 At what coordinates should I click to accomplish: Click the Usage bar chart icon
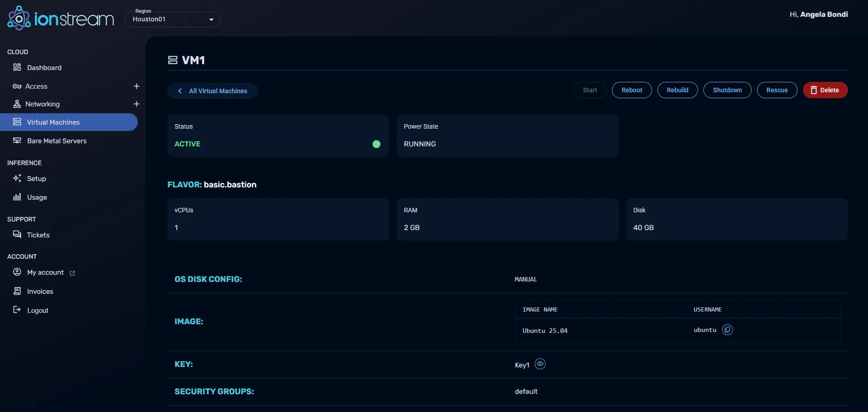[x=17, y=197]
